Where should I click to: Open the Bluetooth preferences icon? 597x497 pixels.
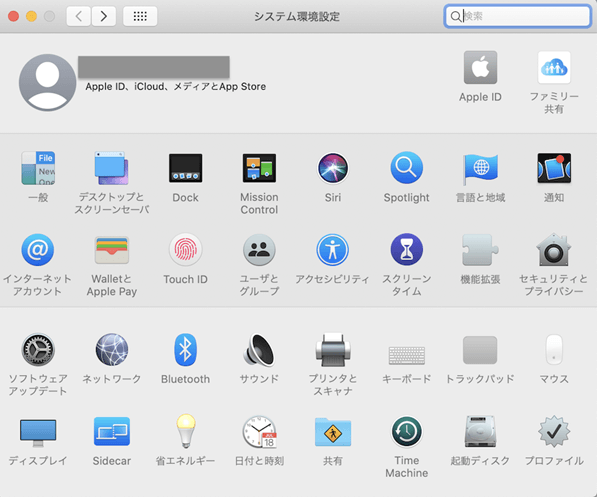click(x=185, y=350)
